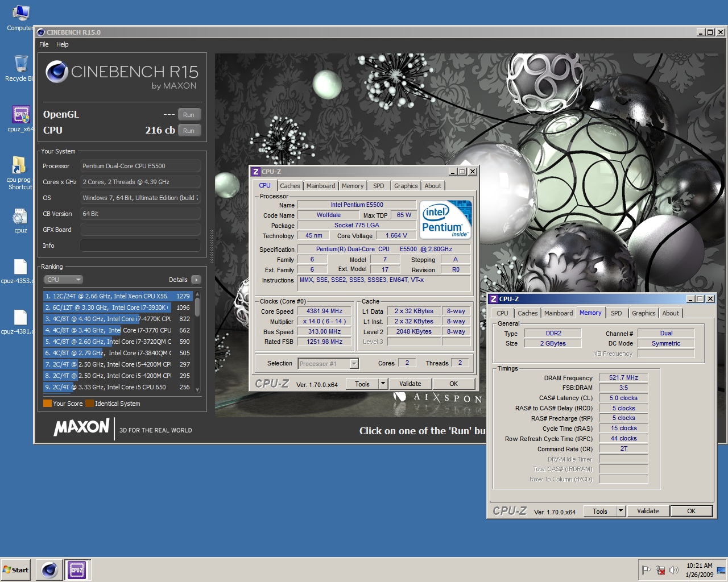This screenshot has height=582, width=728.
Task: Click the Intel Pentium inside logo
Action: tap(445, 219)
